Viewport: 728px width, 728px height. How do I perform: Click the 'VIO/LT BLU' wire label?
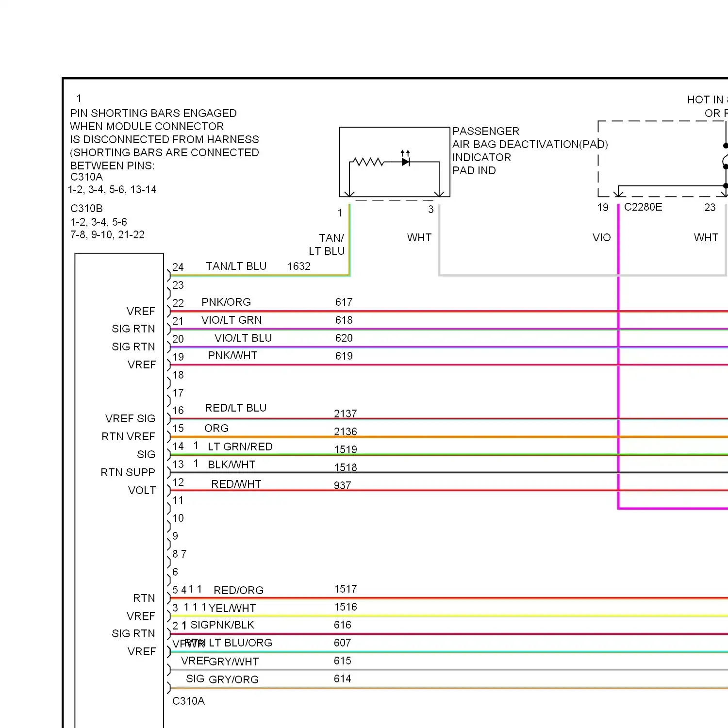pyautogui.click(x=243, y=338)
